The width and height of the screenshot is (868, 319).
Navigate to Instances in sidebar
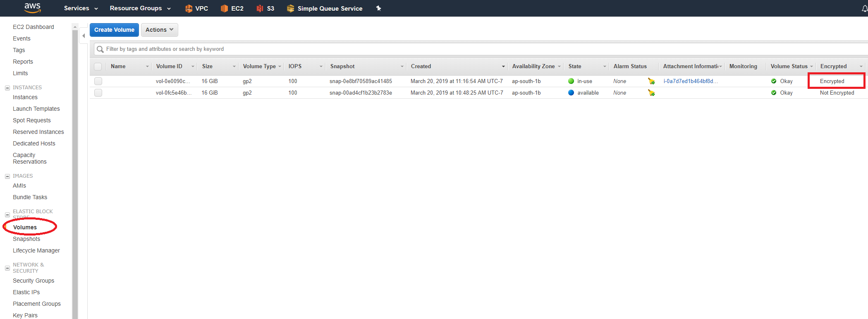25,97
